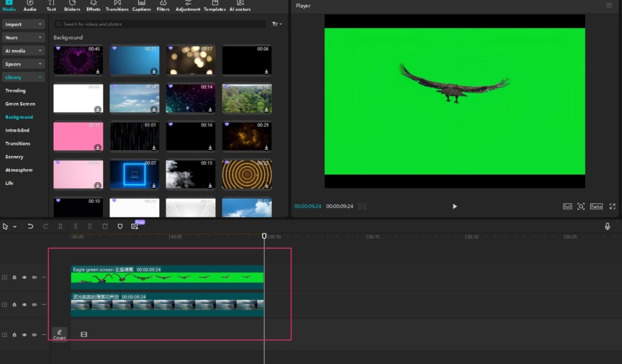Click the Full quality button in Player
The image size is (622, 364).
567,206
